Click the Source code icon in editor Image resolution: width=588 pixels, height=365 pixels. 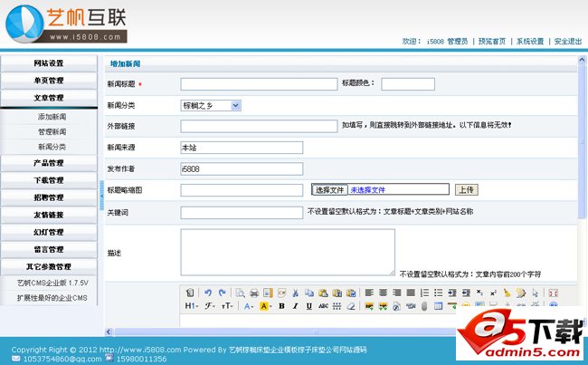point(189,293)
